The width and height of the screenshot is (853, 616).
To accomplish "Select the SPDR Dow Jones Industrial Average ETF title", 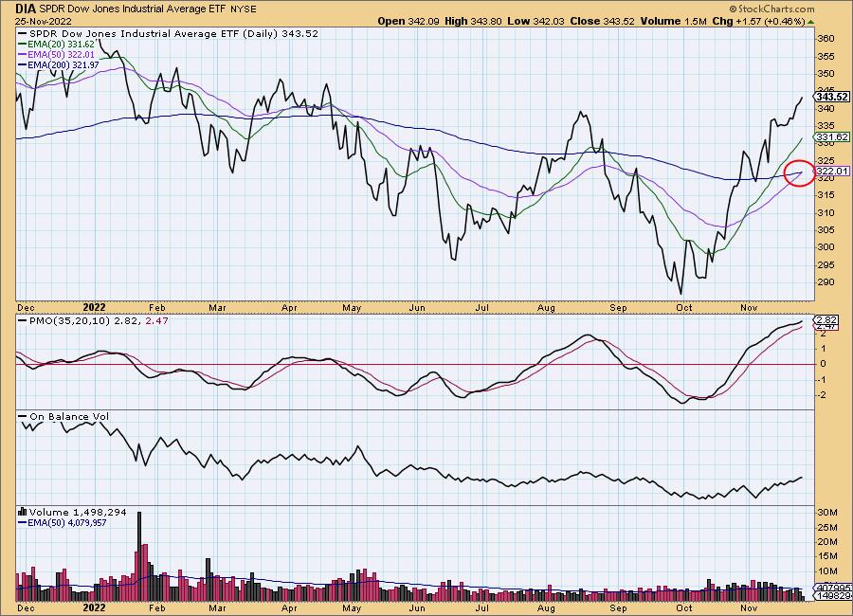I will (x=133, y=9).
